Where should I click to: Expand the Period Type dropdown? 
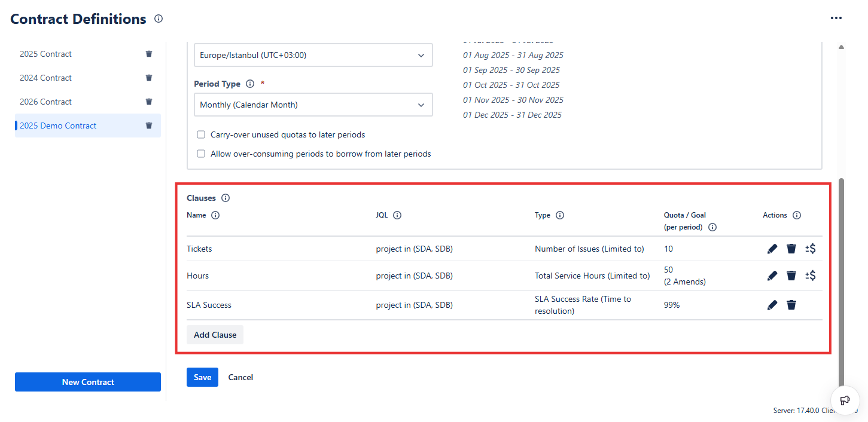tap(313, 105)
